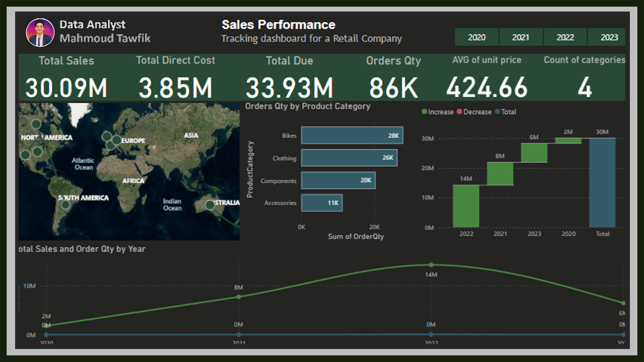The height and width of the screenshot is (362, 644).
Task: Click the 2021 order qty blue point
Action: click(x=239, y=334)
